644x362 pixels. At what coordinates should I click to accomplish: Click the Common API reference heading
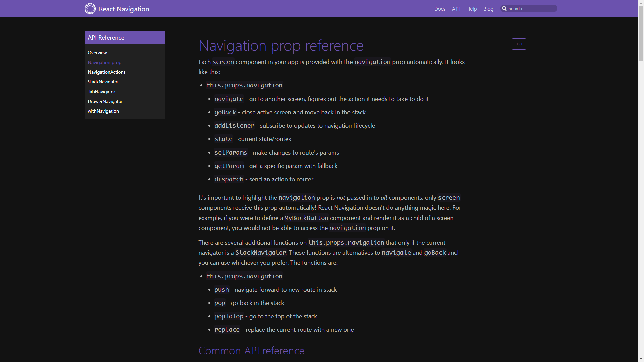coord(251,351)
